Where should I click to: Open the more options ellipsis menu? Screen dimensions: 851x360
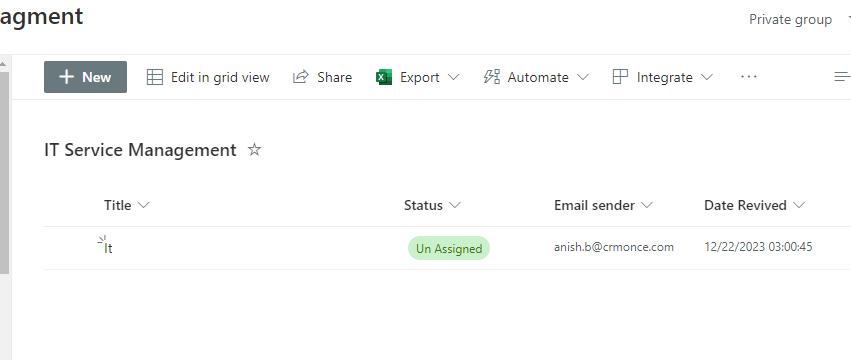[748, 77]
